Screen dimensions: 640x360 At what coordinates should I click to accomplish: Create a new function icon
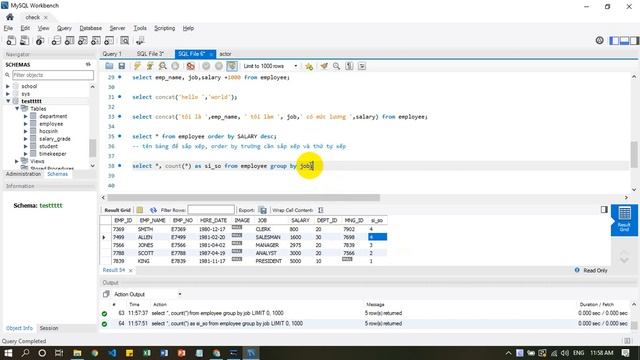point(109,40)
